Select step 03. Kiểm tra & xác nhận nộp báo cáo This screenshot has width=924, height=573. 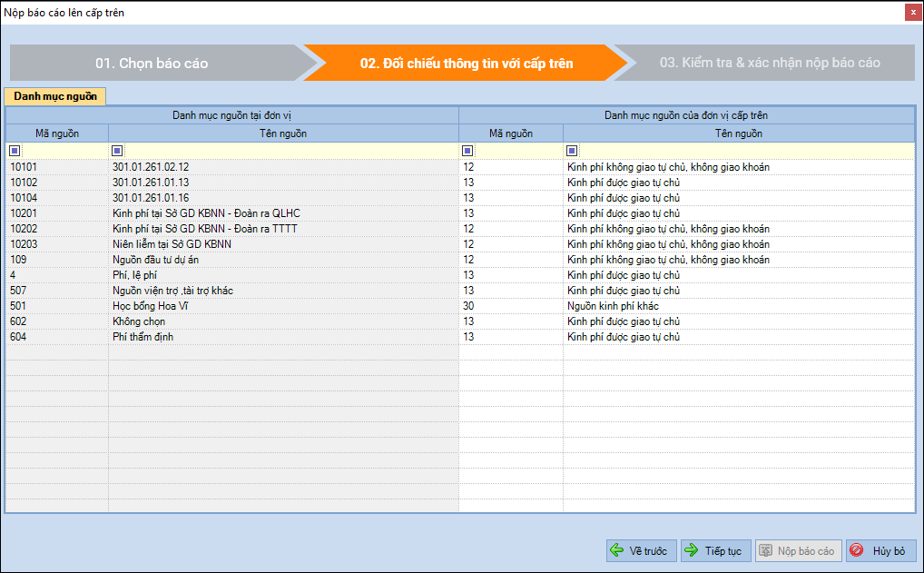(770, 64)
